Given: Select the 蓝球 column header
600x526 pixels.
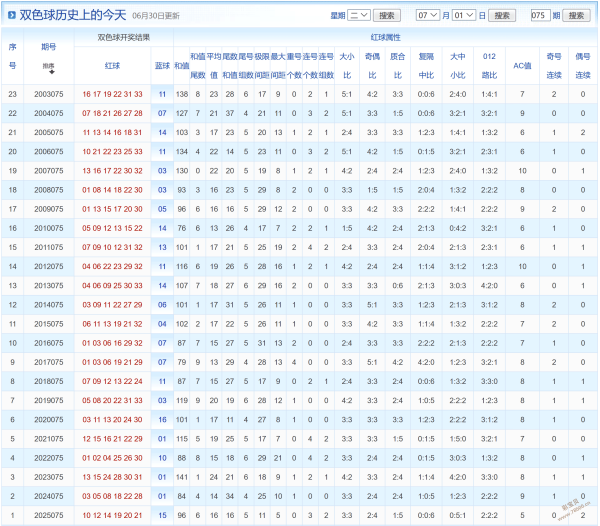Looking at the screenshot, I should [162, 66].
